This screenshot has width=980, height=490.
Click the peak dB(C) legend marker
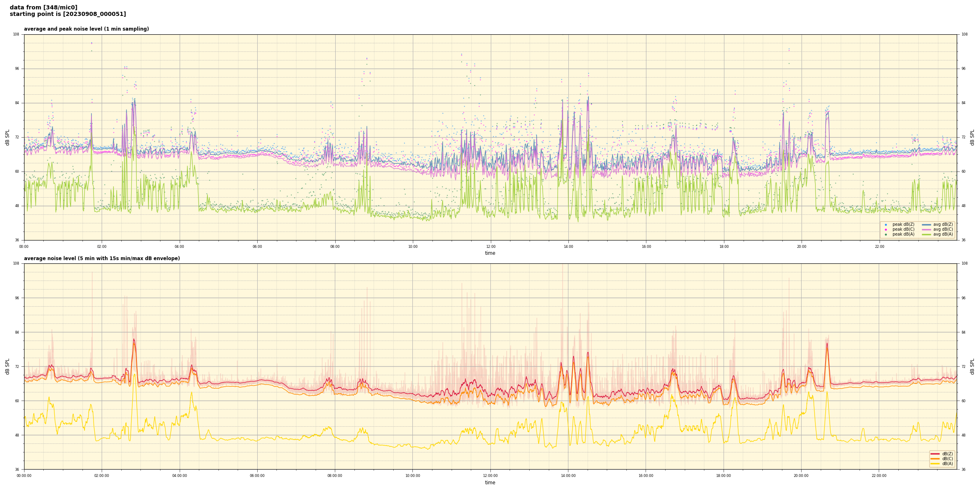(x=886, y=229)
